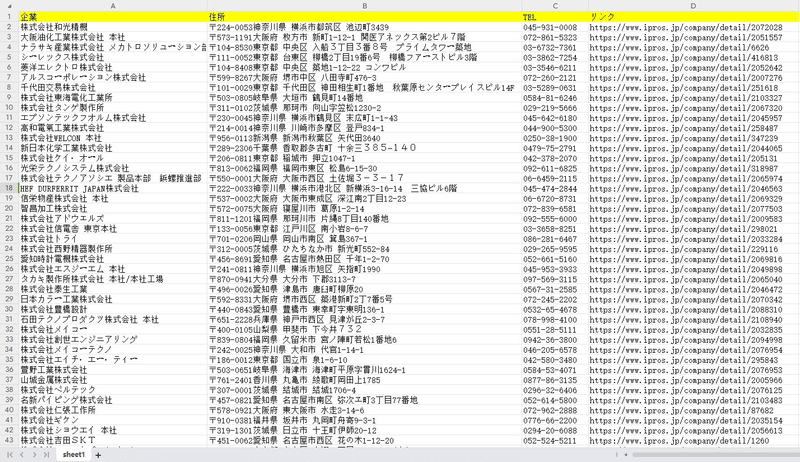This screenshot has width=800, height=462.
Task: Select cell HEF DURFERRIT JAPAN株式会社
Action: pyautogui.click(x=113, y=188)
